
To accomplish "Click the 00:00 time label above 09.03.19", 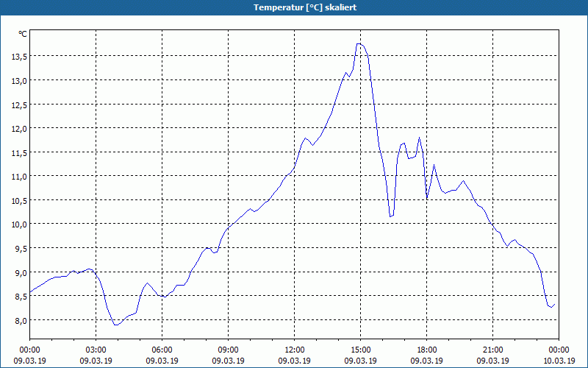I will tap(29, 350).
